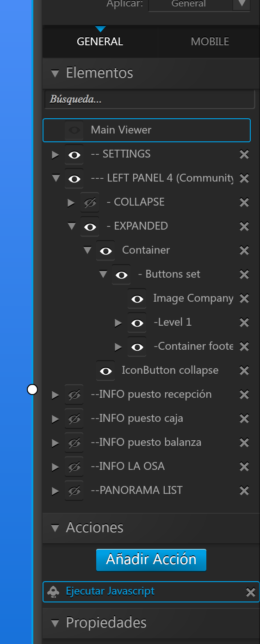Click the Añadir Acción button
Viewport: 260px width, 644px height.
pos(151,559)
